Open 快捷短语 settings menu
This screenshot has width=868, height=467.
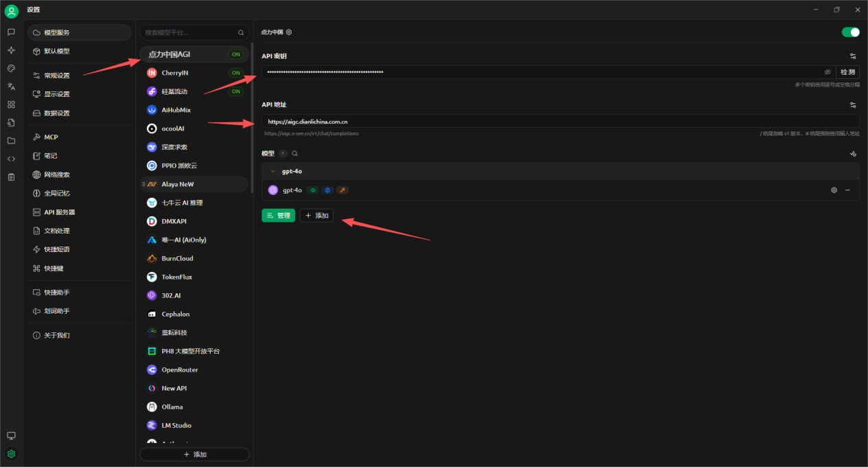(x=80, y=249)
